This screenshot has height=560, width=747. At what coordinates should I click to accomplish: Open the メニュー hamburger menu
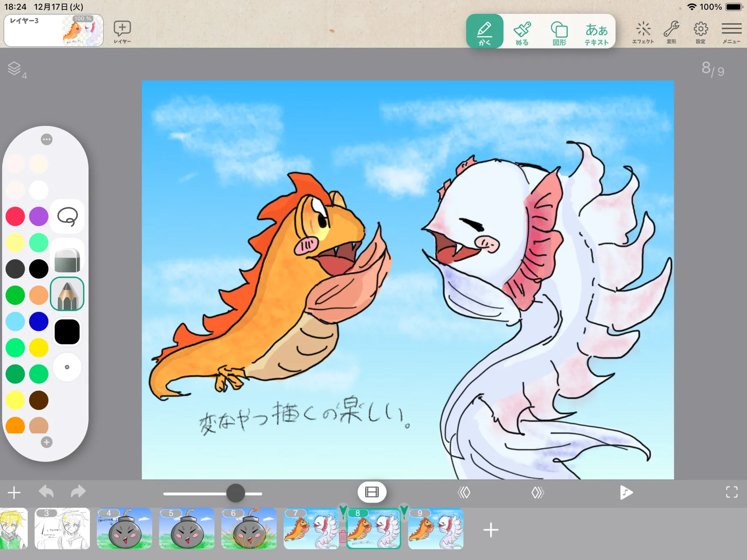(731, 32)
